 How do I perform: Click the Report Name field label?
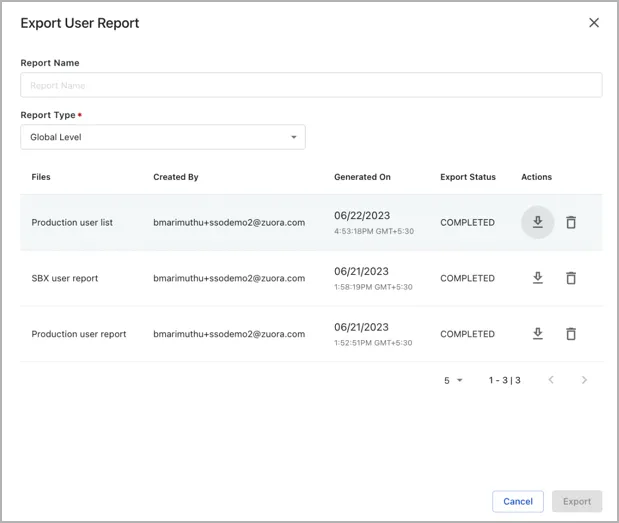50,63
